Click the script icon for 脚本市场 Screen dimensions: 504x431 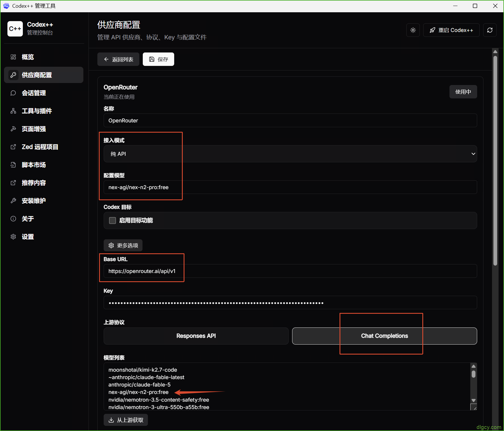click(13, 165)
